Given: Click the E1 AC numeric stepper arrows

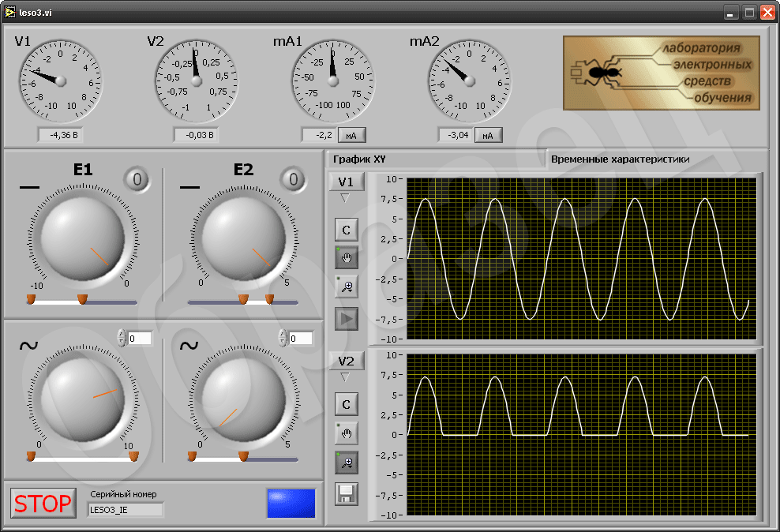Looking at the screenshot, I should [x=122, y=338].
